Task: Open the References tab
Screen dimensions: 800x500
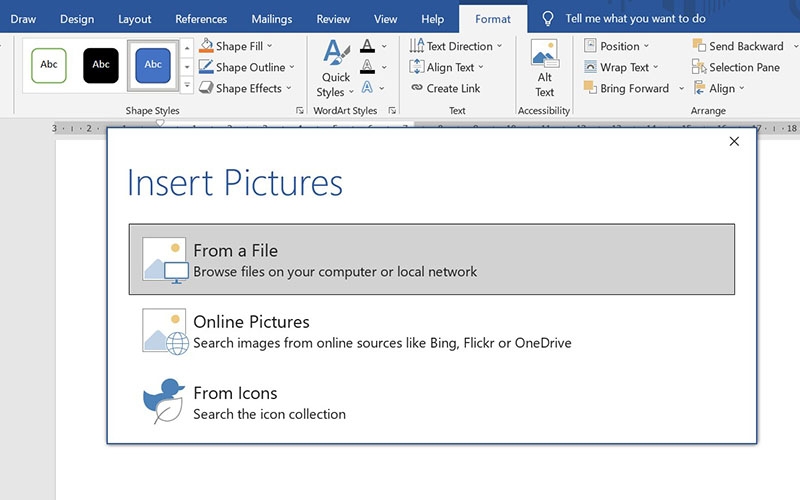Action: tap(201, 19)
